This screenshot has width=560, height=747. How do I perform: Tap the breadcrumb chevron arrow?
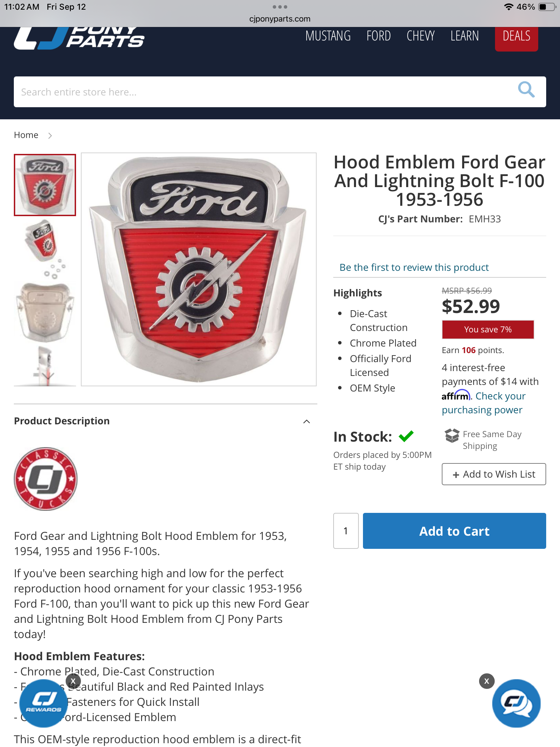50,135
